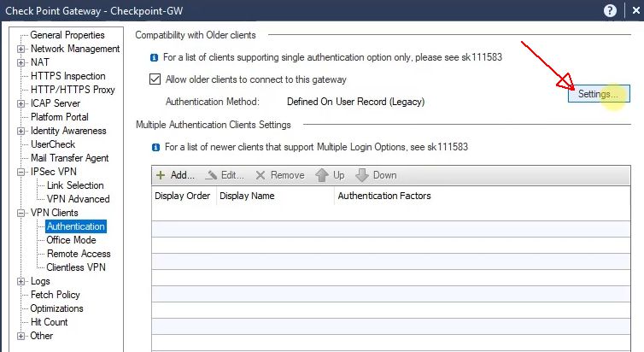Select VPN Clients label in tree
The width and height of the screenshot is (644, 352).
click(54, 213)
